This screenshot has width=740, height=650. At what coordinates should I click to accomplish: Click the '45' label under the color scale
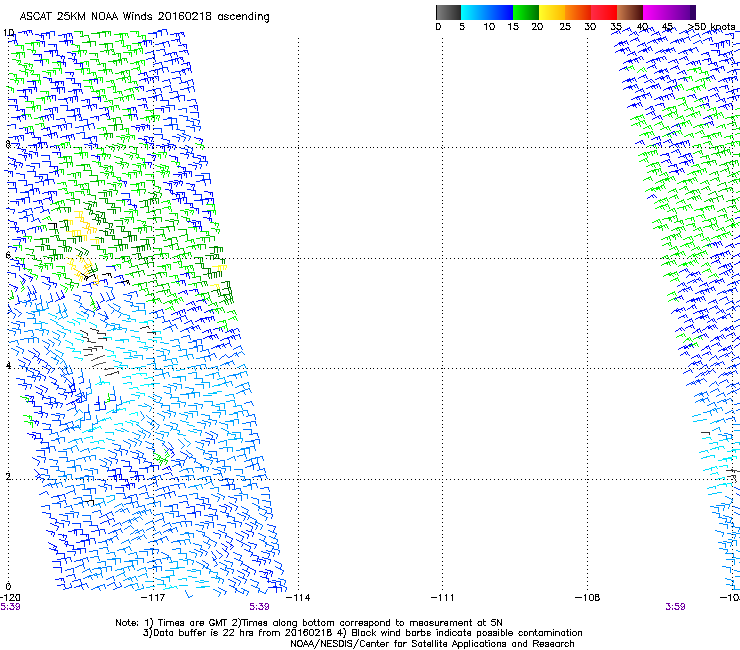pyautogui.click(x=667, y=27)
